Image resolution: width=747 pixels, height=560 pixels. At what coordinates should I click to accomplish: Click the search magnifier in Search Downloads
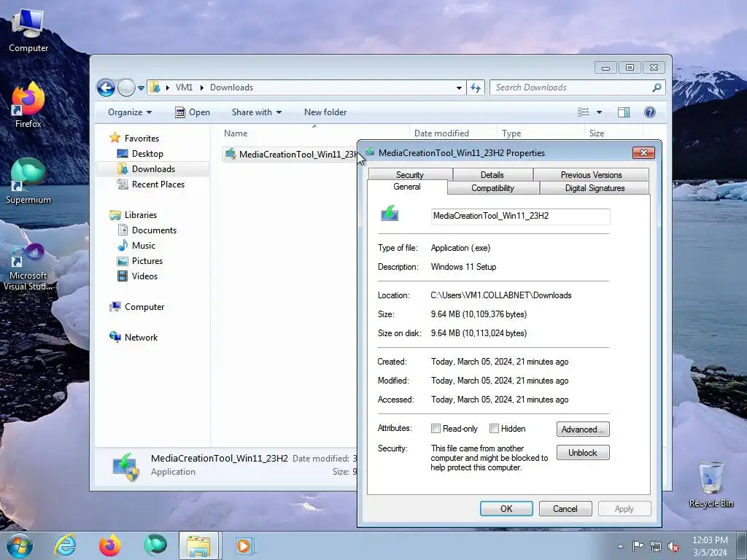click(657, 87)
